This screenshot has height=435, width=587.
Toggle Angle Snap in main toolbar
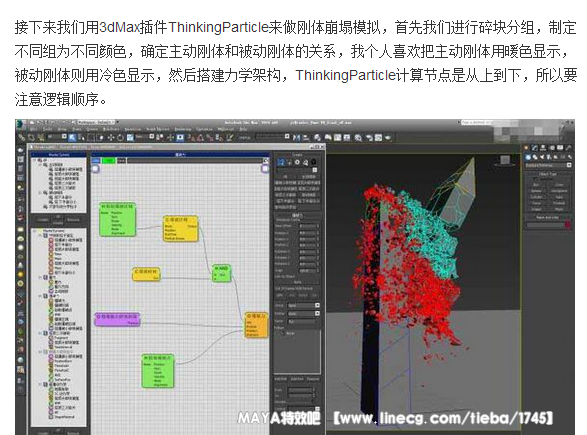200,137
